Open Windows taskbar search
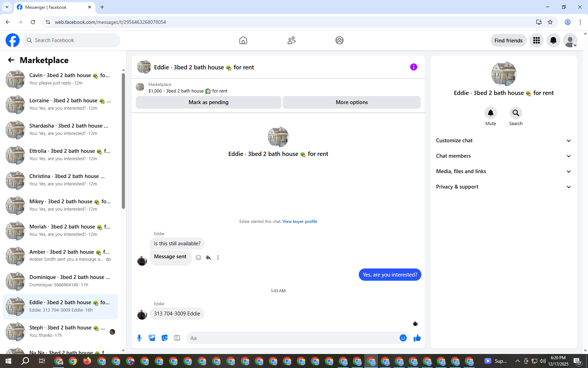The image size is (588, 368). coord(25,361)
